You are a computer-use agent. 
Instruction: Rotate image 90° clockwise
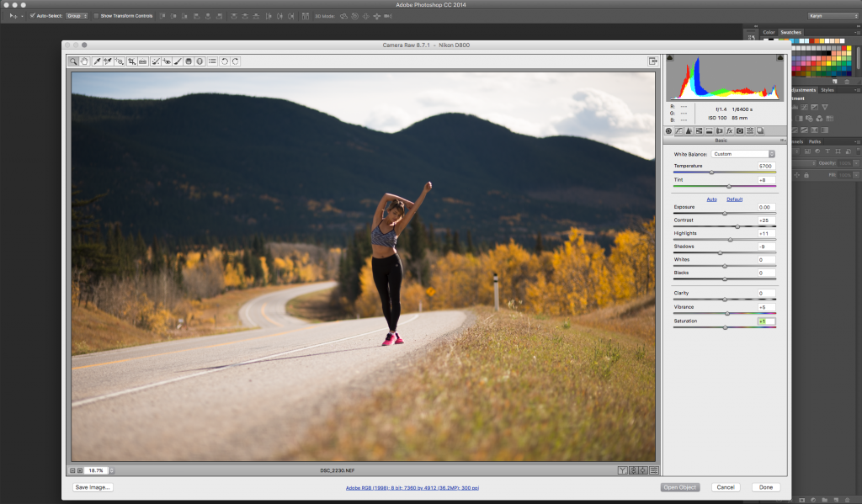(236, 61)
